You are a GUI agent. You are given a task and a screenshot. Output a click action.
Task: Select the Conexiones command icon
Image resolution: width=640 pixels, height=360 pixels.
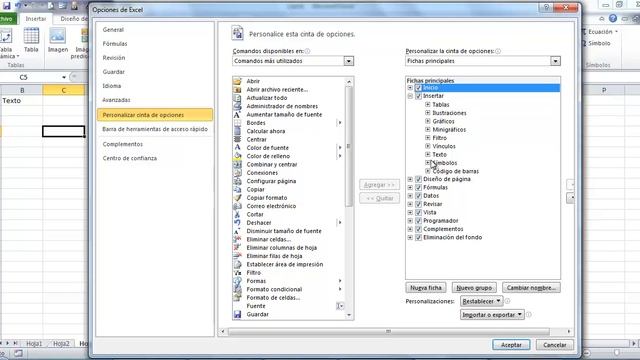coord(237,173)
